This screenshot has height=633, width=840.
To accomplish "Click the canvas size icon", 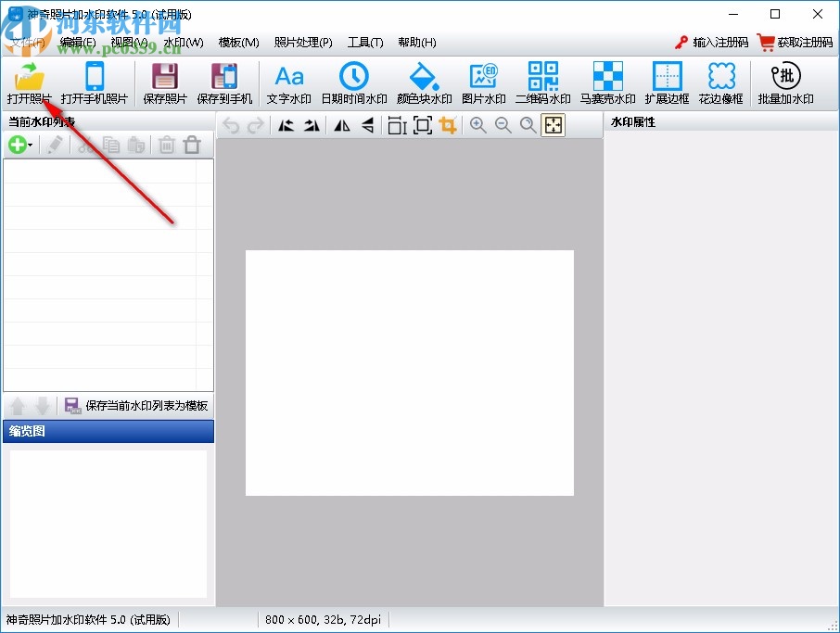I will click(423, 125).
